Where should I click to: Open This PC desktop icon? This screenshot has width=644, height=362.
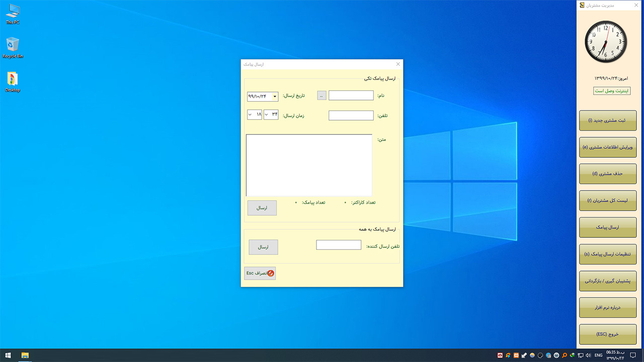tap(13, 14)
